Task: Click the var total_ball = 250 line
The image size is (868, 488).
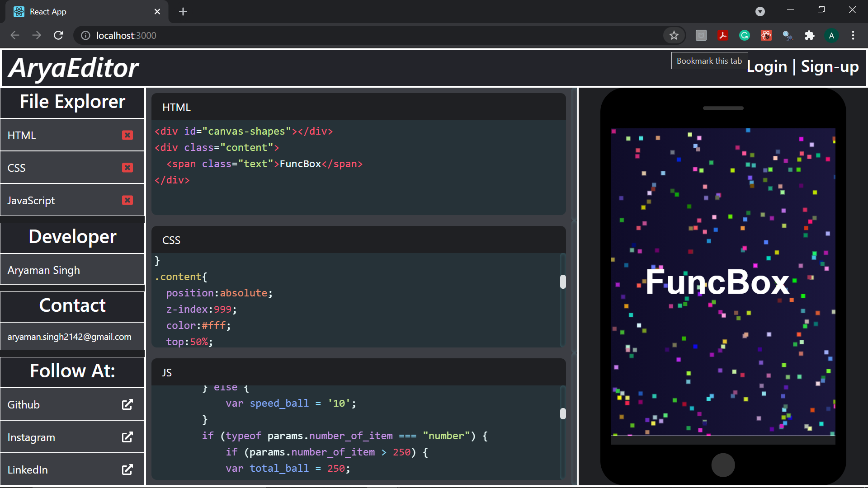Action: [x=288, y=468]
